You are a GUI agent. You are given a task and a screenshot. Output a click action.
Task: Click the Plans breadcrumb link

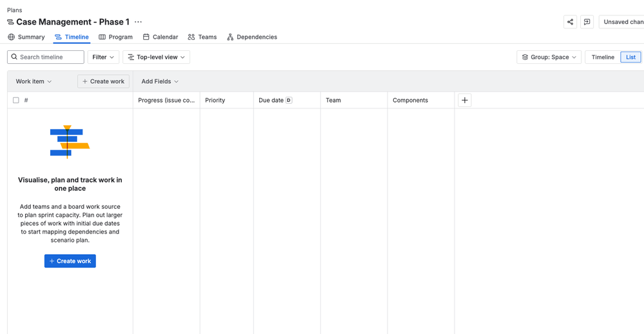click(x=14, y=10)
